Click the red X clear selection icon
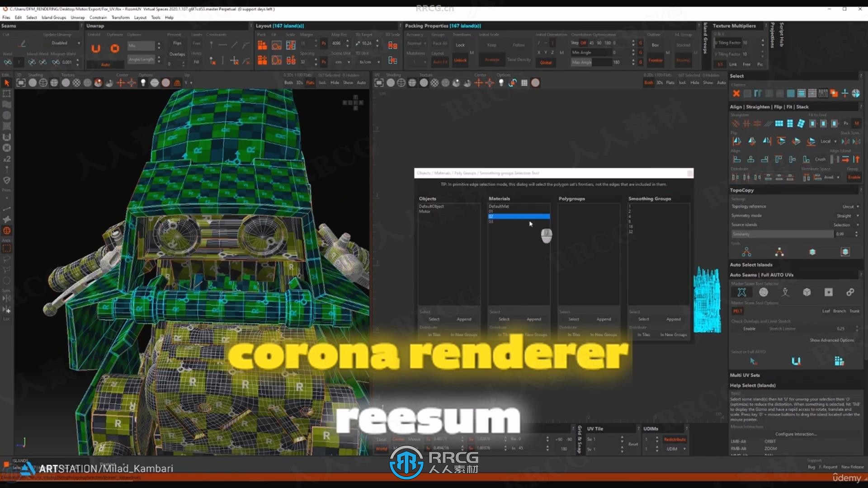Screen dimensions: 868x488 [736, 94]
